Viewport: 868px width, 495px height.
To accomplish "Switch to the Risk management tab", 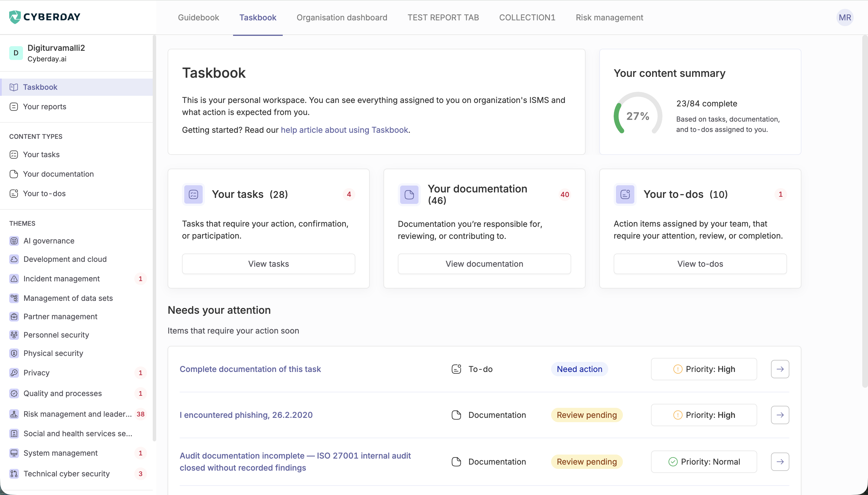I will point(609,17).
